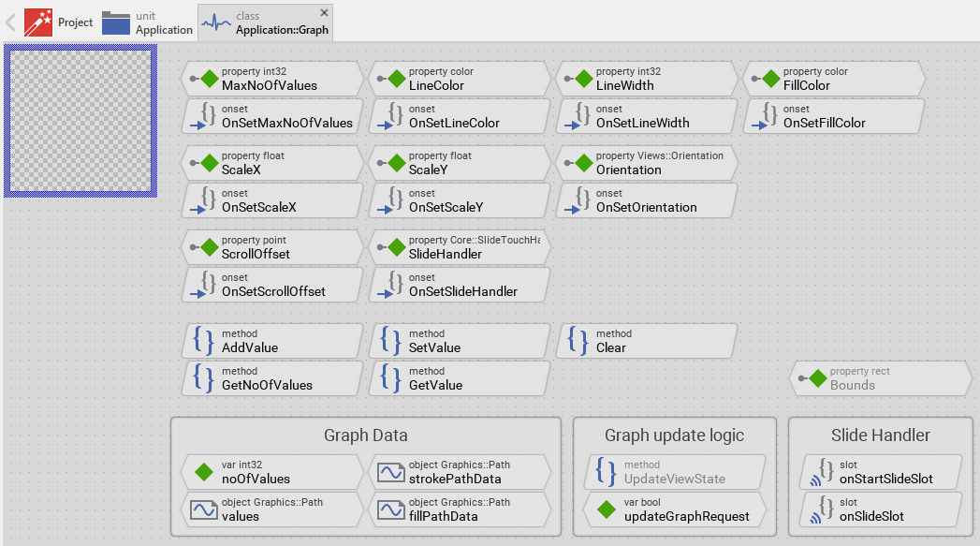This screenshot has height=546, width=980.
Task: Select the GetNoOfValues method brick
Action: [x=271, y=378]
